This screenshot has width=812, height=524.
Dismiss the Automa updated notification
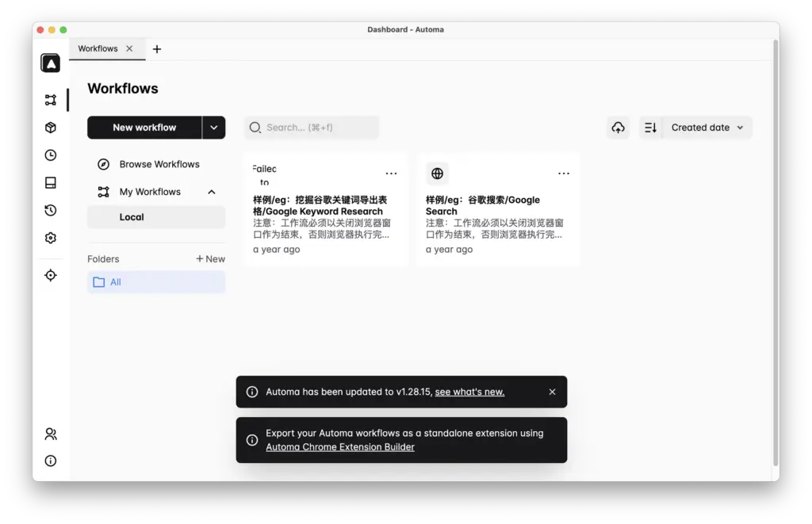[x=552, y=392]
